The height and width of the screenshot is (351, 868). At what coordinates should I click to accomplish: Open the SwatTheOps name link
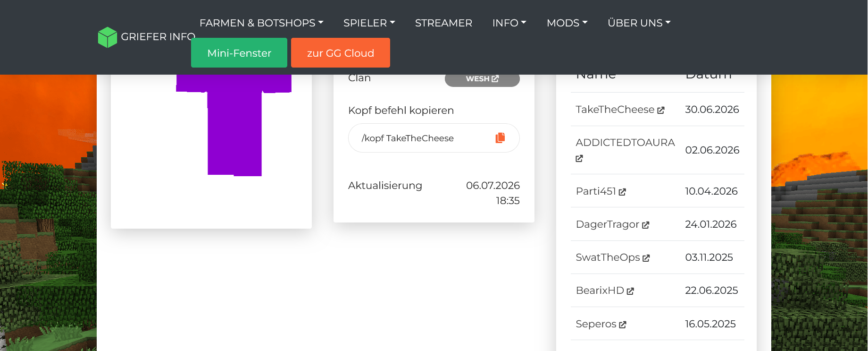[x=608, y=257]
